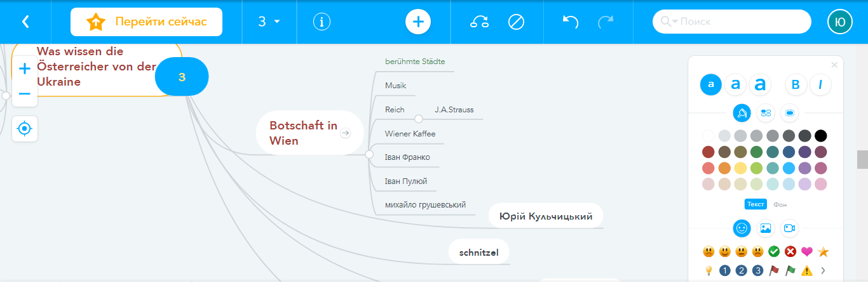Insert the green checkmark icon
Viewport: 868px width, 283px height.
tap(774, 251)
